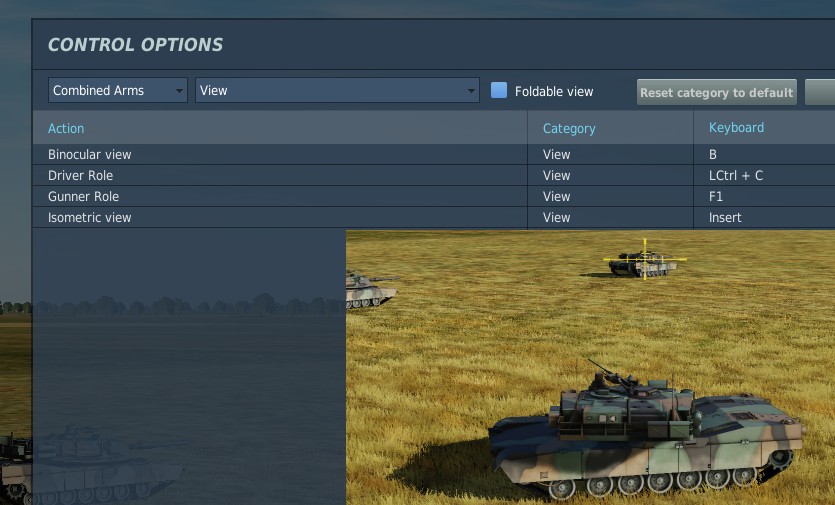Click the F1 keyboard binding cell

(x=764, y=197)
